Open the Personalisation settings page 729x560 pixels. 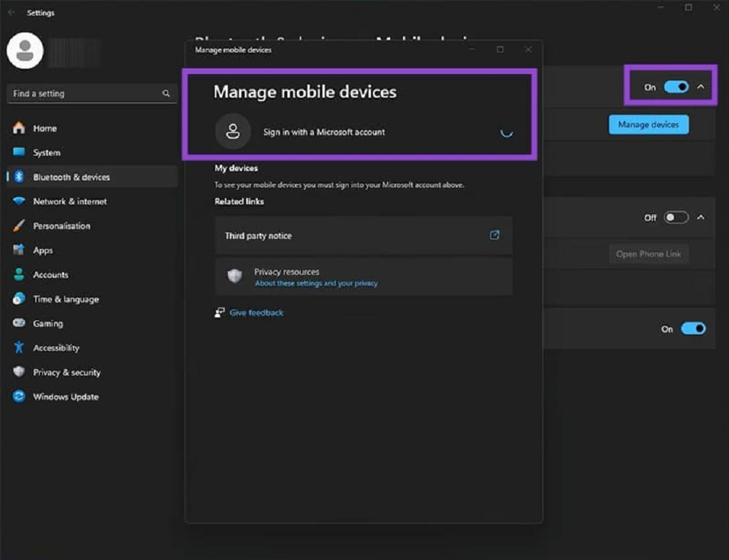[61, 226]
